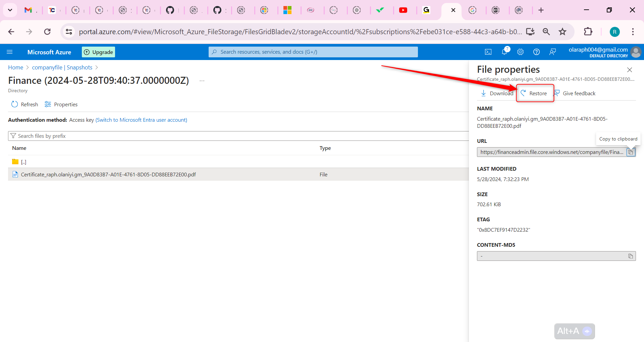Viewport: 644px width, 342px height.
Task: Launch Cloud Shell from the Azure header
Action: tap(488, 52)
